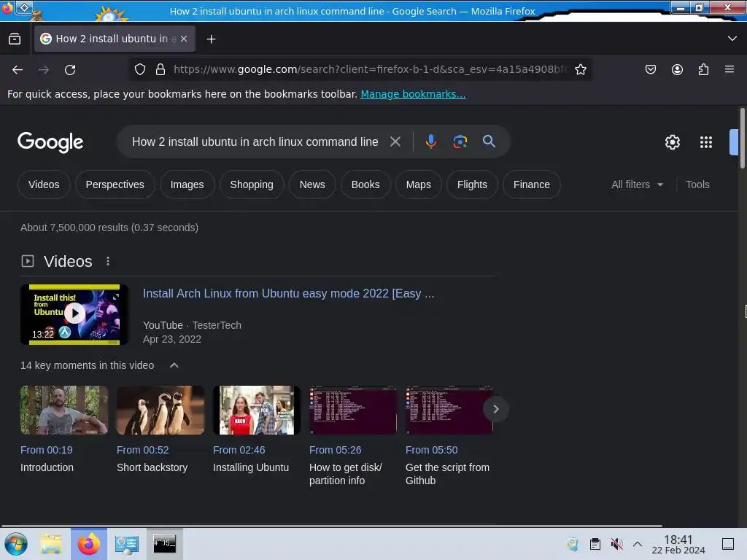Open taskbar clock showing 18:41
Image resolution: width=747 pixels, height=560 pixels.
click(x=678, y=544)
